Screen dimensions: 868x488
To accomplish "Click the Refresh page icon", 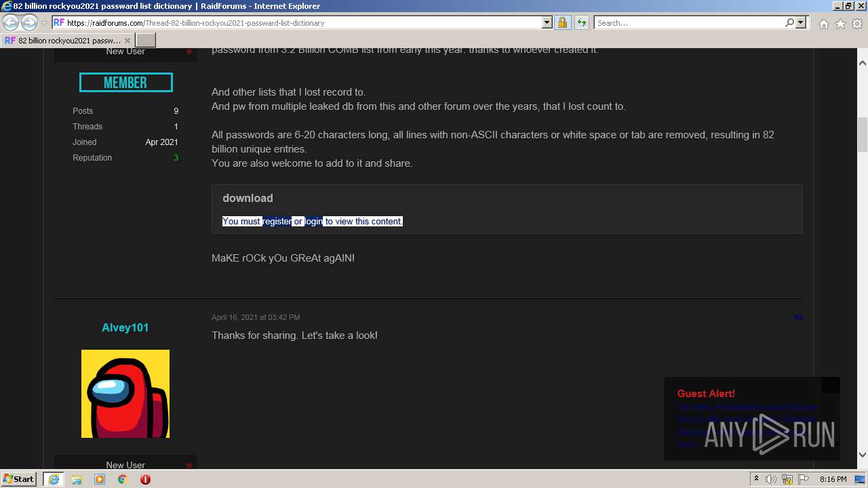I will tap(581, 22).
